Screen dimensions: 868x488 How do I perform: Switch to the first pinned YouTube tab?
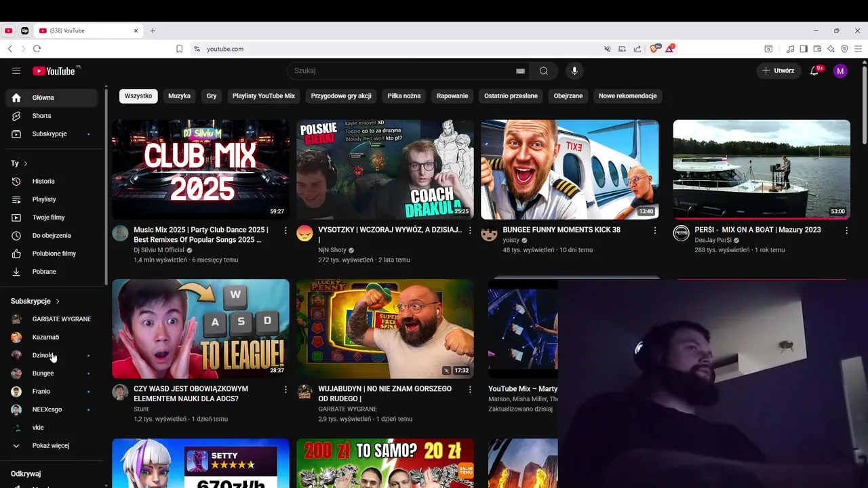click(8, 30)
